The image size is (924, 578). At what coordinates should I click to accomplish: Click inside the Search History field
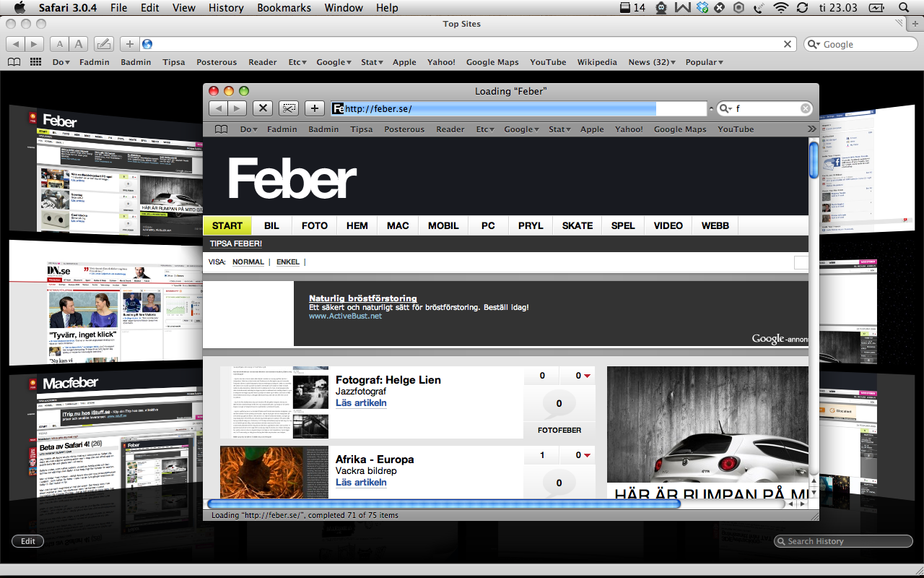tap(842, 540)
